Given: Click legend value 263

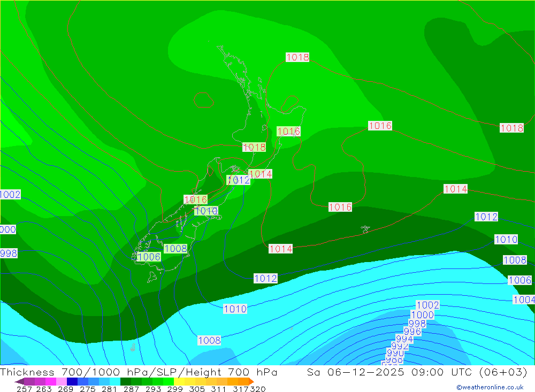Looking at the screenshot, I should click(x=44, y=389).
